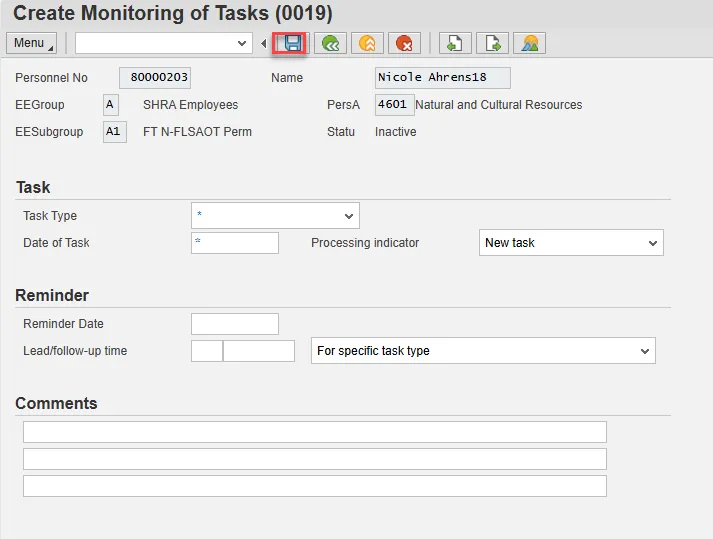
Task: Click the Save floppy disk icon
Action: pos(292,43)
